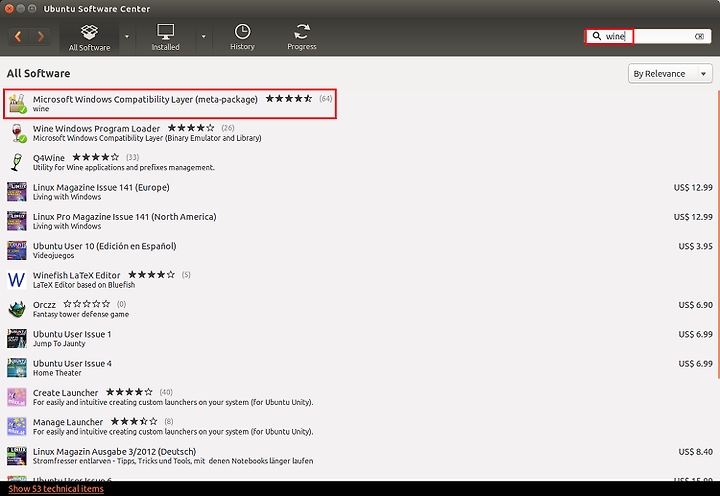Click Linux Magazin Ausgabe 3/2012 cover thumbnail

[17, 456]
